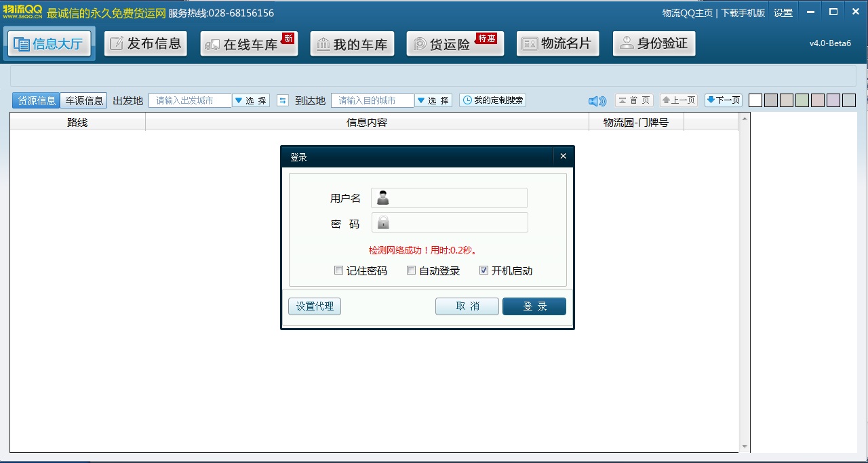This screenshot has height=463, width=868.
Task: Enable the 记住密码 remember password checkbox
Action: coord(338,270)
